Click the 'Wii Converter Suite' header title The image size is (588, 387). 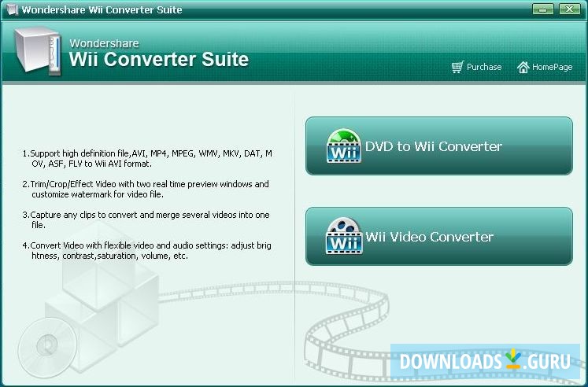point(159,59)
